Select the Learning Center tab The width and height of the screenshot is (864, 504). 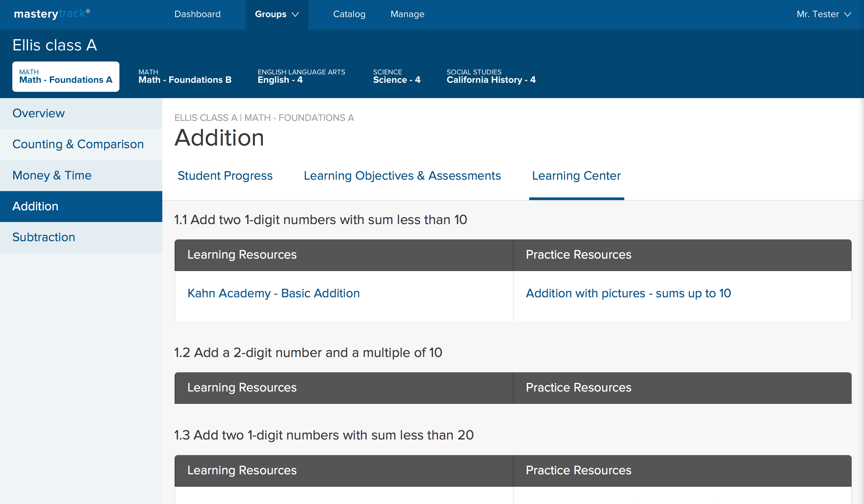click(x=576, y=175)
